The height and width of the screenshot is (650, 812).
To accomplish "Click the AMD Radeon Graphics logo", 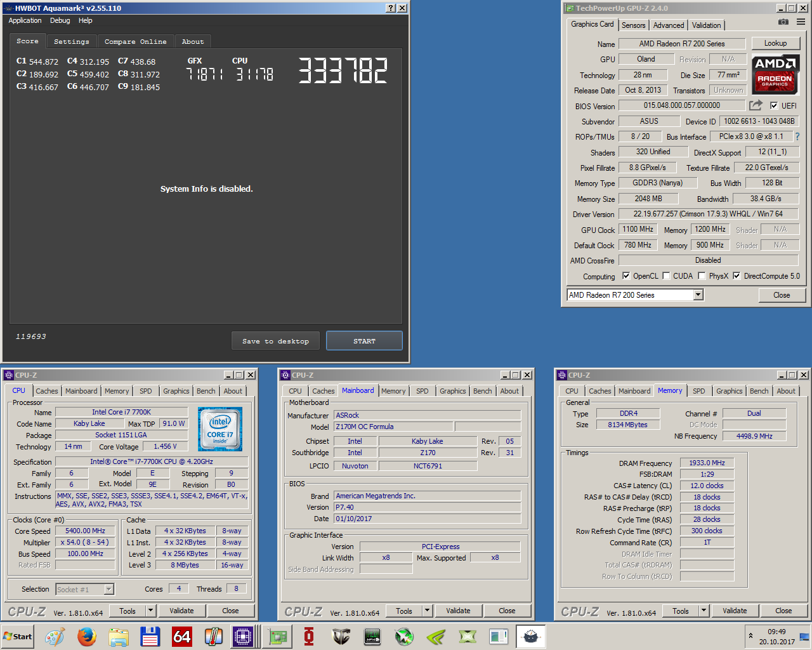I will [x=775, y=75].
